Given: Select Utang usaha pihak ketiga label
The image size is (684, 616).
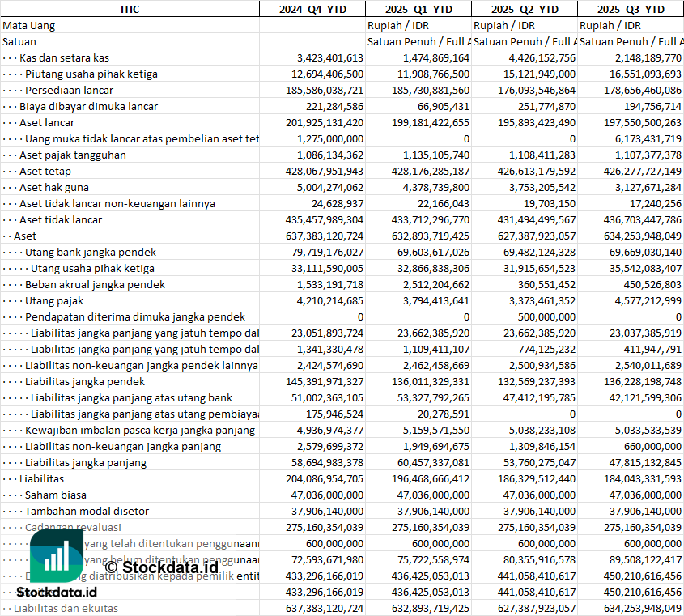Looking at the screenshot, I should coord(92,267).
